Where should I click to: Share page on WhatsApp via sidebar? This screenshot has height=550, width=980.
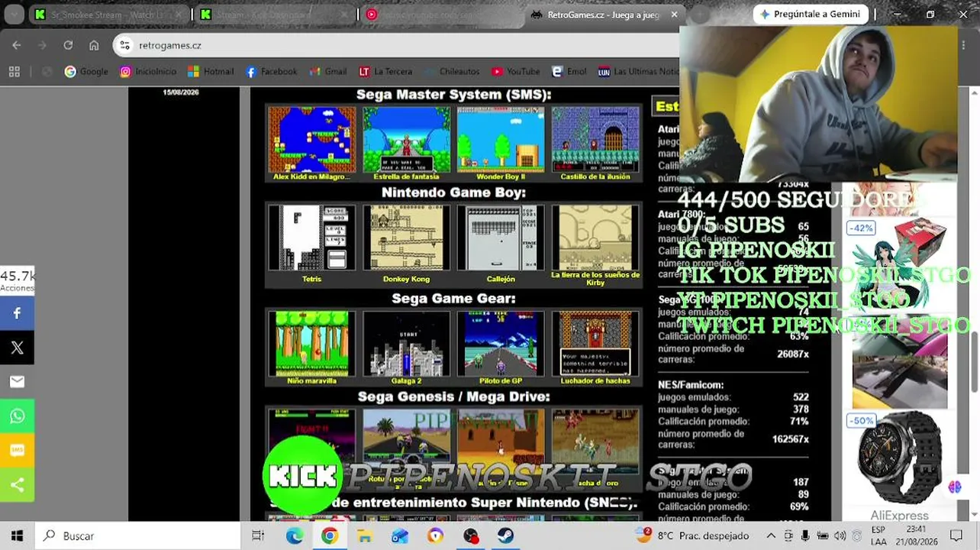tap(17, 416)
